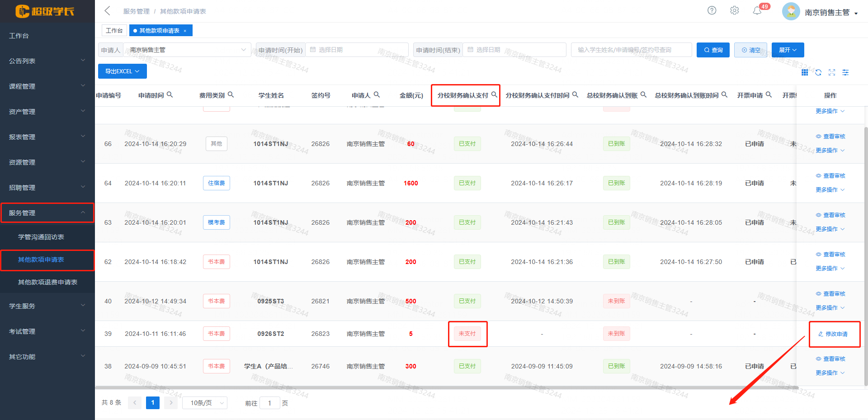Expand the 课程管理 sidebar menu

(x=47, y=86)
